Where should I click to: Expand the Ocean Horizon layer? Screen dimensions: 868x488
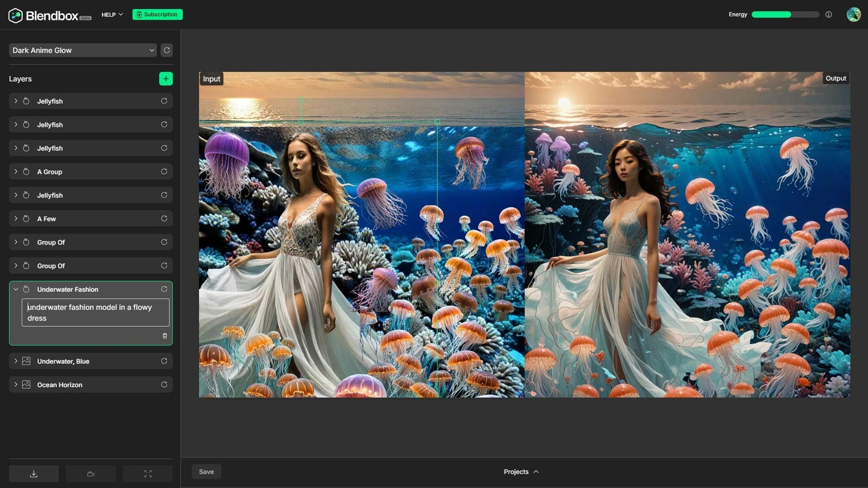click(15, 384)
